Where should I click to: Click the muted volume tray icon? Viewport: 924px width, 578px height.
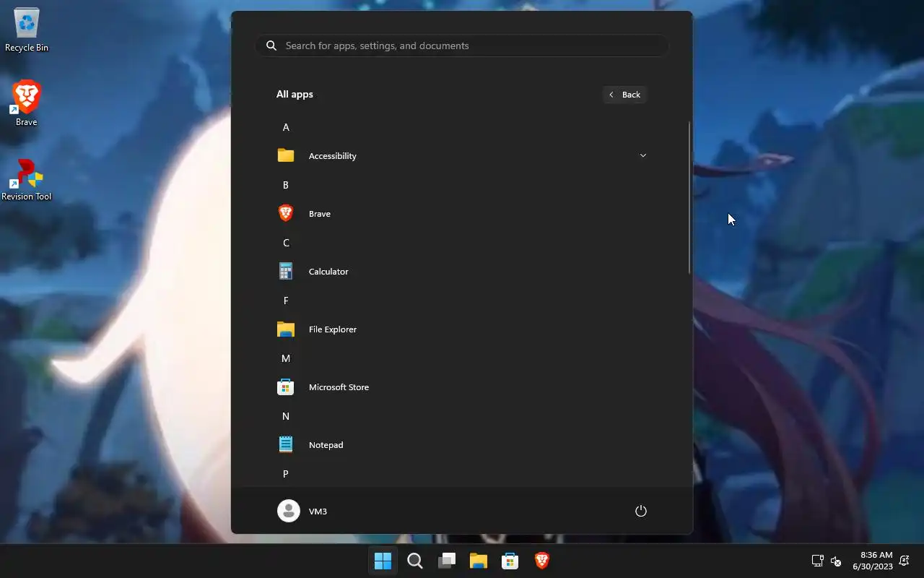pos(836,561)
